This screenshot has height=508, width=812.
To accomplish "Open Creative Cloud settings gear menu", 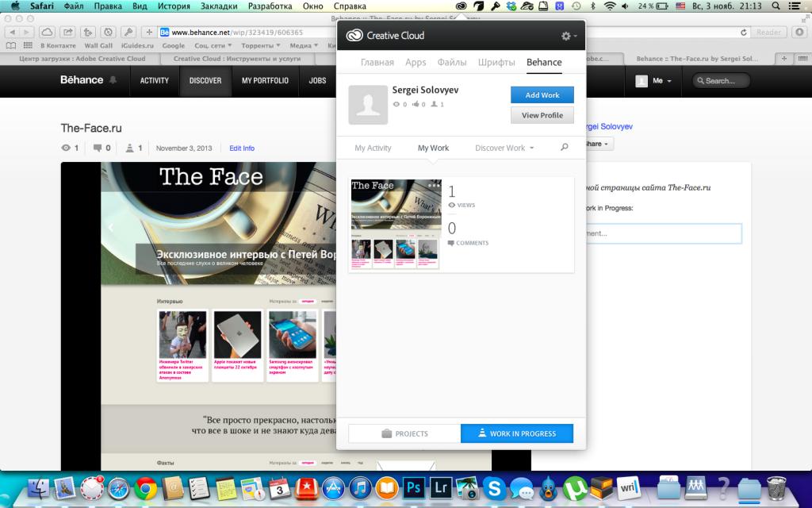I will coord(569,36).
